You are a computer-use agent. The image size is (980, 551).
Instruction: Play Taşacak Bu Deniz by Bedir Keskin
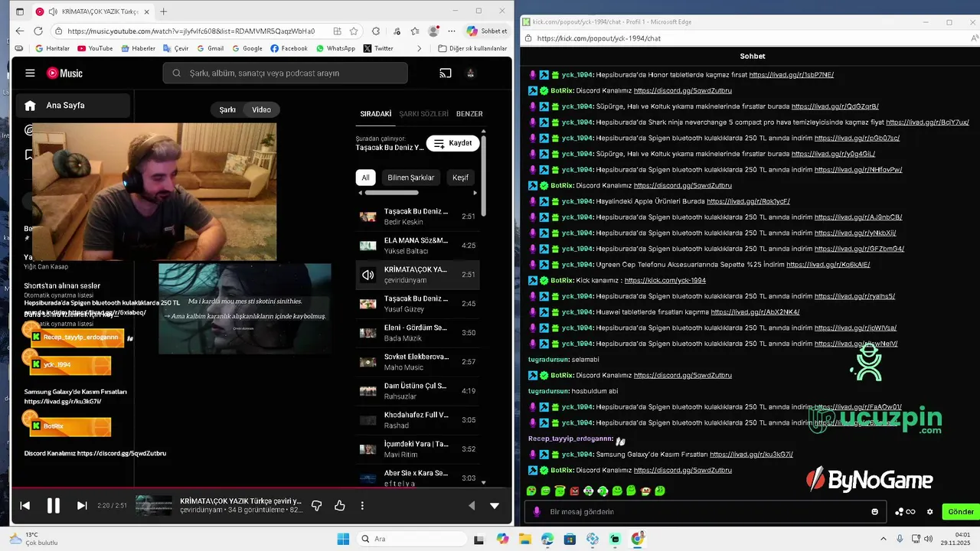click(x=418, y=217)
